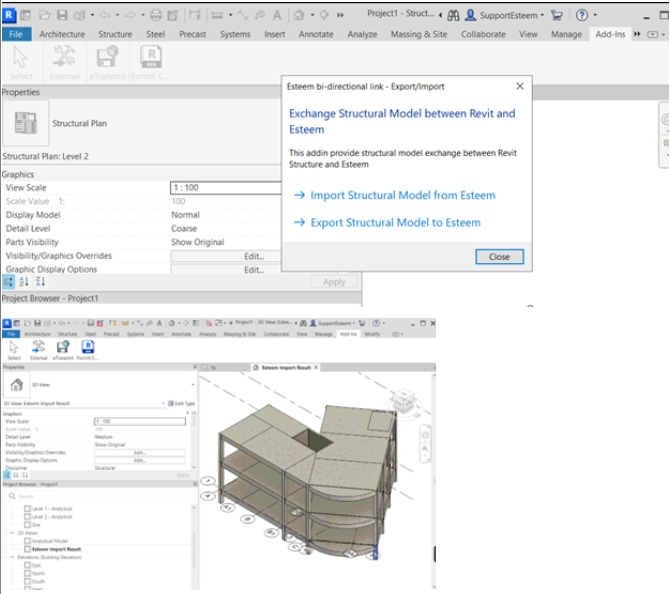Click the 3D View house icon in lower Properties
This screenshot has height=594, width=670.
[x=16, y=385]
